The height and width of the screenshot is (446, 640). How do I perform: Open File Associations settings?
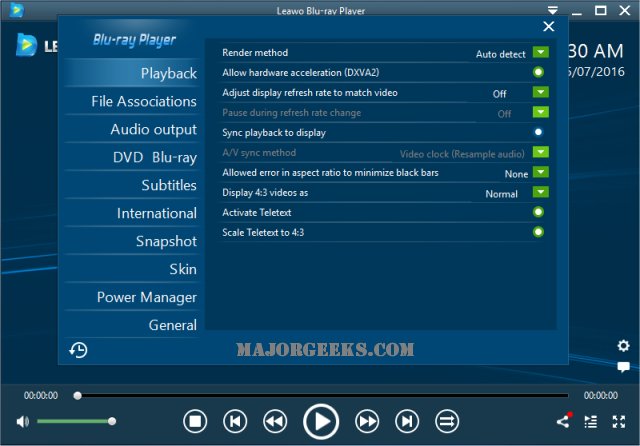point(132,101)
